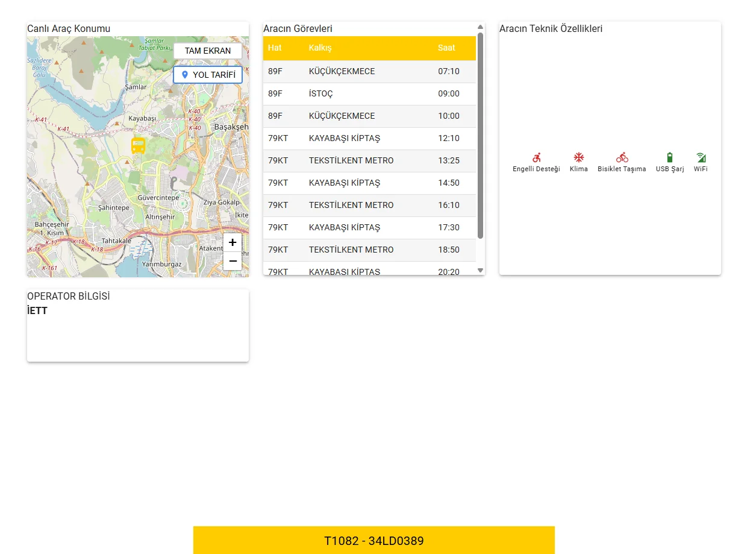Click the yellow bus marker on map
This screenshot has height=554, width=756.
pos(139,145)
